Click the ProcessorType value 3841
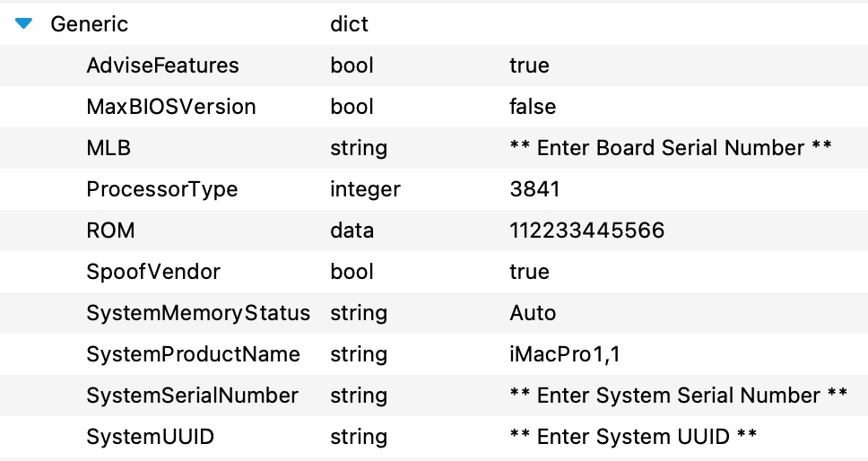Screen dimensions: 868x461 534,189
